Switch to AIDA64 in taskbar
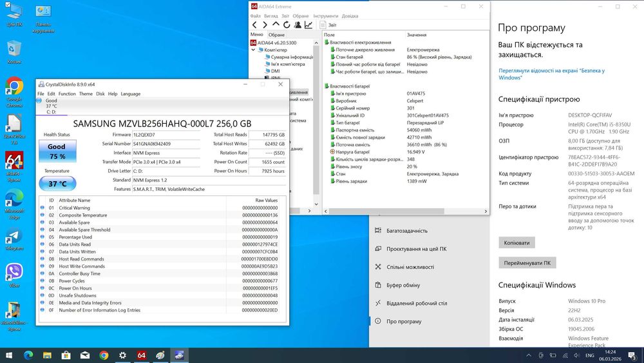 (x=141, y=355)
